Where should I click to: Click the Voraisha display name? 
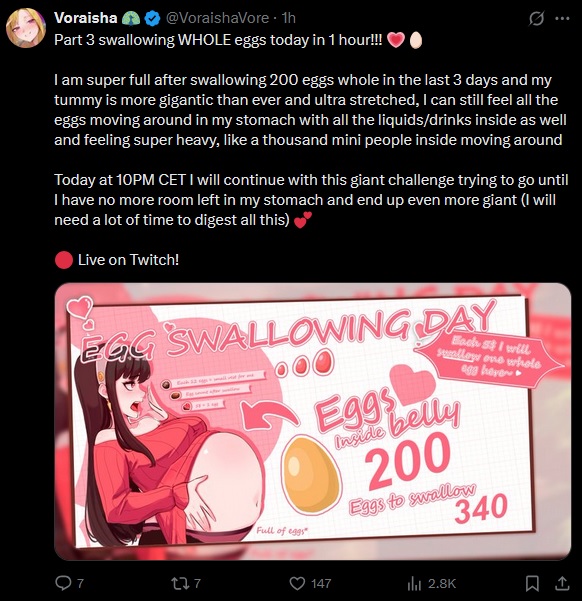pos(85,18)
